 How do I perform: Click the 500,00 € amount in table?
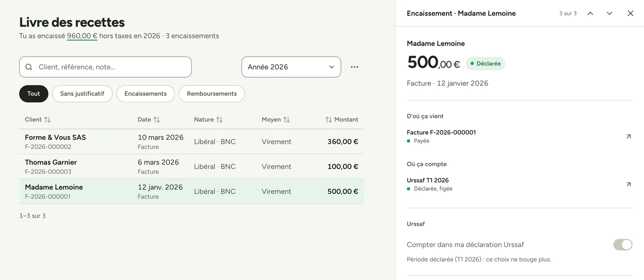(x=343, y=191)
